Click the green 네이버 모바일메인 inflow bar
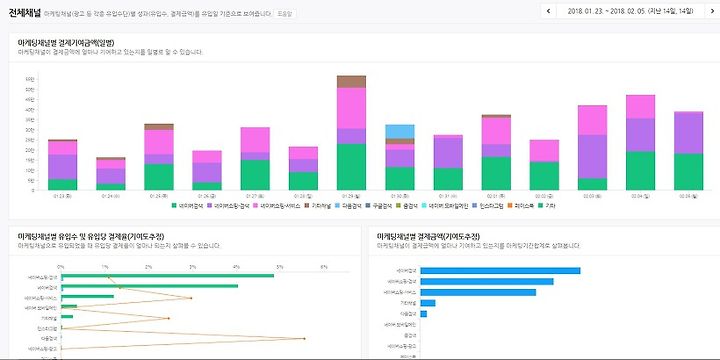Image resolution: width=720 pixels, height=360 pixels. pyautogui.click(x=69, y=306)
